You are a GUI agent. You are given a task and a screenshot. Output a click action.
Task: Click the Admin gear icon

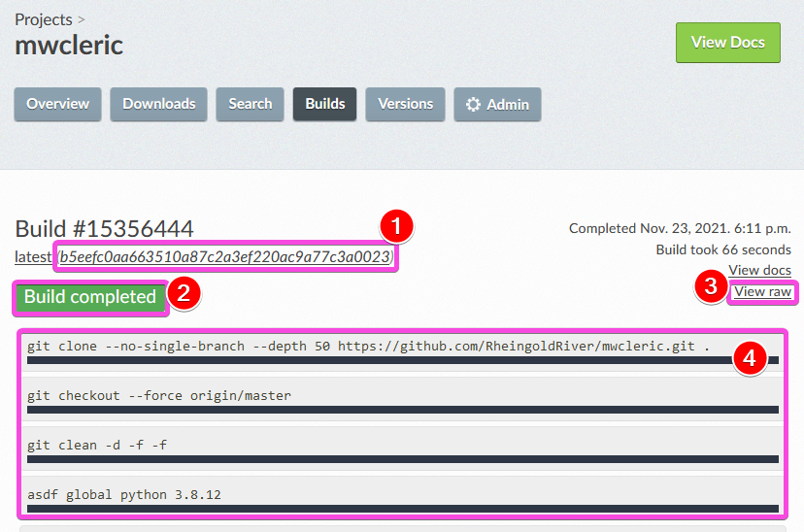tap(473, 105)
